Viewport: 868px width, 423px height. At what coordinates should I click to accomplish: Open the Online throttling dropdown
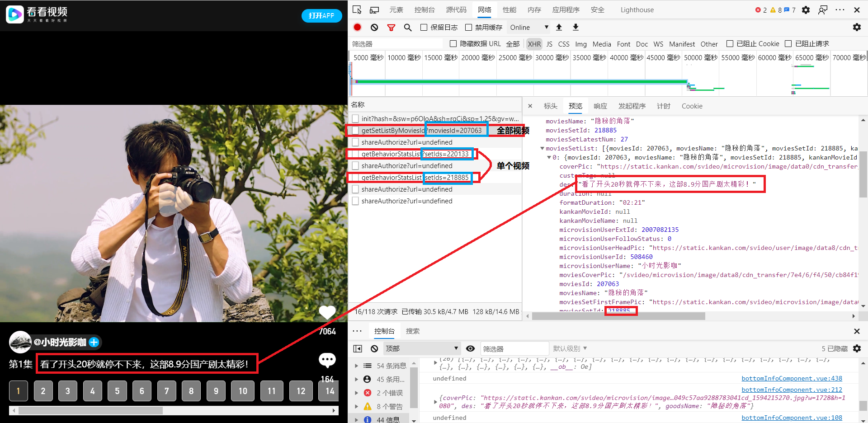pyautogui.click(x=529, y=28)
